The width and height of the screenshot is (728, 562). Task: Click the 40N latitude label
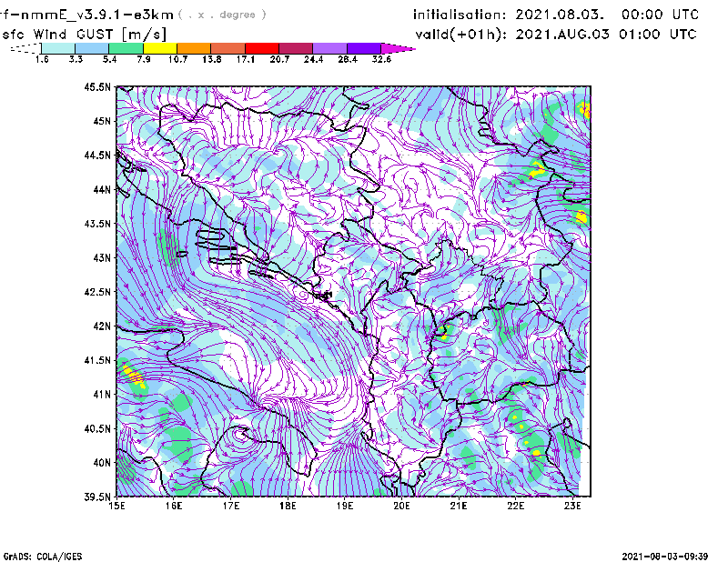pos(102,463)
